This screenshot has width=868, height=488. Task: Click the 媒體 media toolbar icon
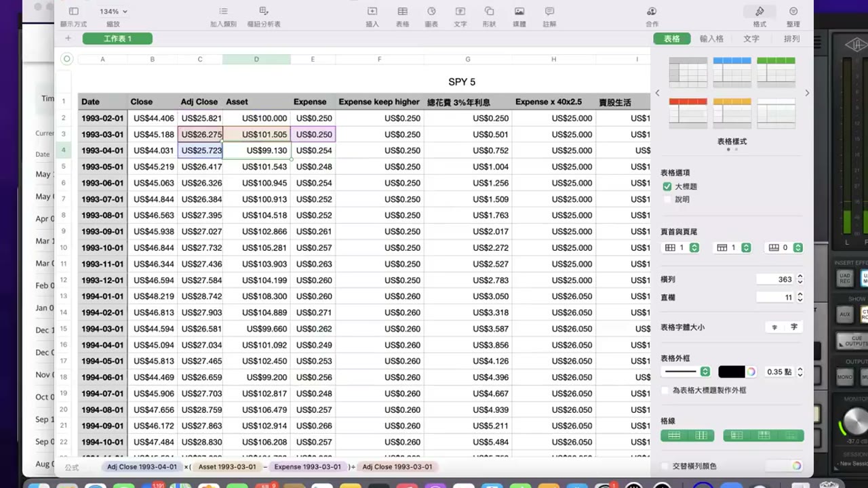point(519,12)
